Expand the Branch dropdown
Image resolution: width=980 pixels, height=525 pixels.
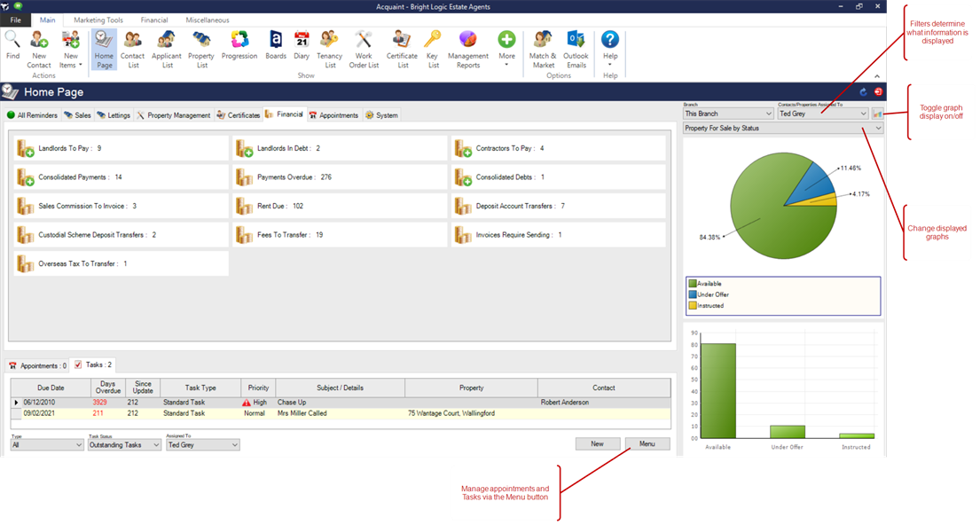pyautogui.click(x=767, y=114)
